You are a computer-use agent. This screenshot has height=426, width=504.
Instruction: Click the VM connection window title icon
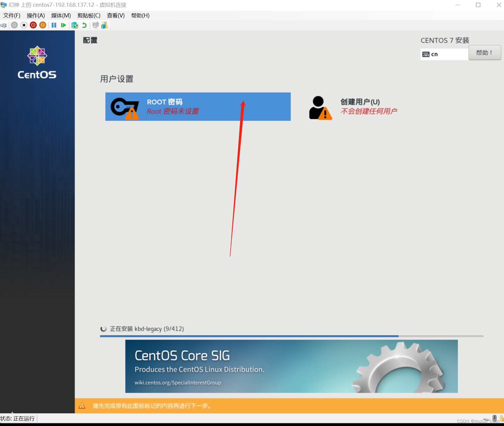click(4, 5)
